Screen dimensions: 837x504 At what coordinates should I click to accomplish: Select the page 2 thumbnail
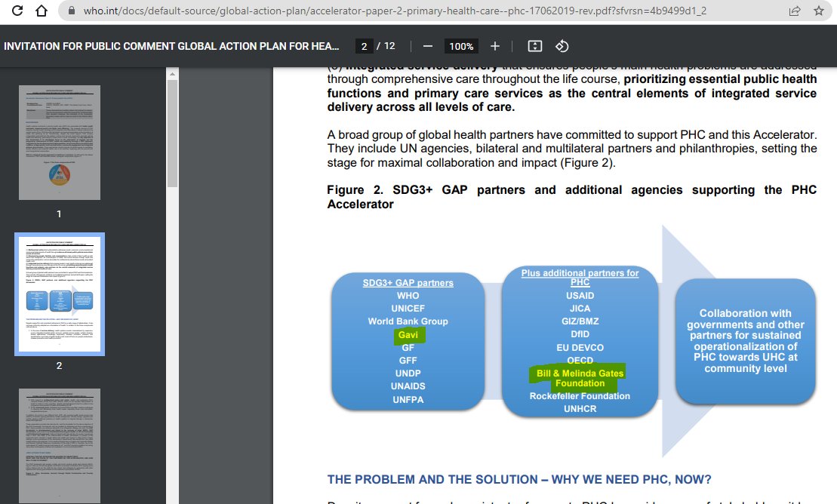tap(60, 293)
